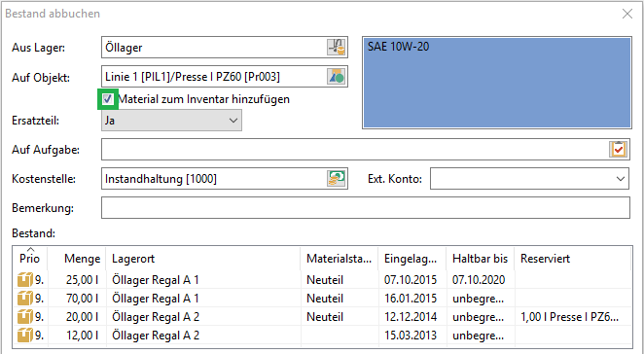Viewport: 644px width, 354px height.
Task: Select quantity cell 20,00 l
Action: point(82,317)
